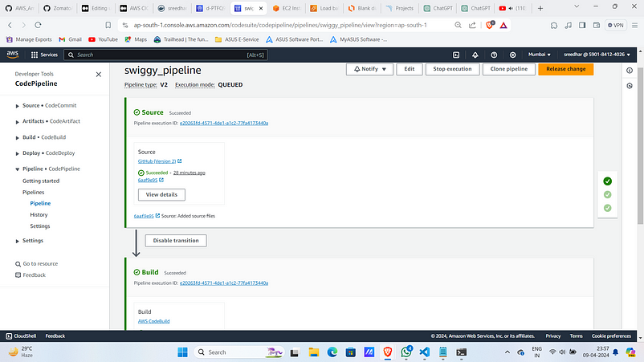Switch to Zomato GitHub browser tab

coord(58,8)
